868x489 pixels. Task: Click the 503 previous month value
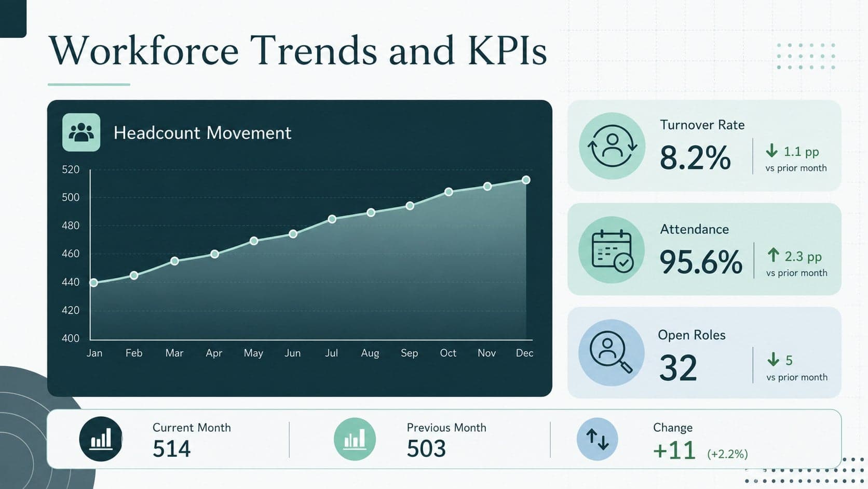click(x=426, y=449)
